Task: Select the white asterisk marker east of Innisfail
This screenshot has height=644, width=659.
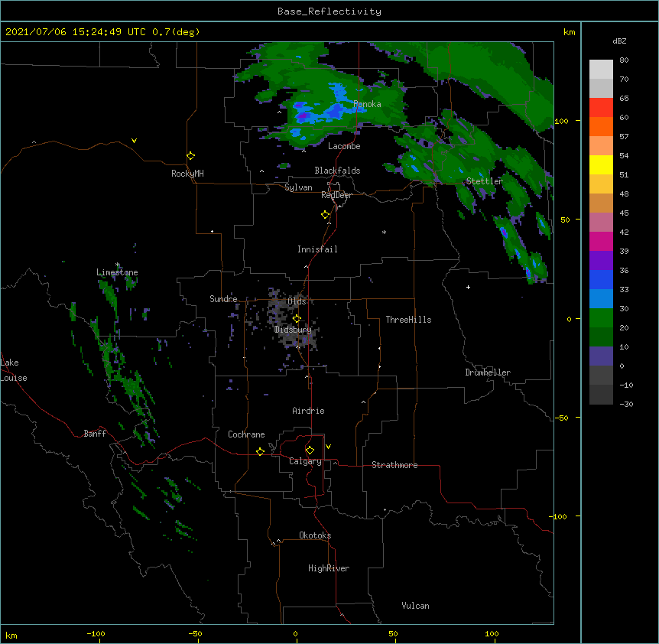Action: [384, 232]
